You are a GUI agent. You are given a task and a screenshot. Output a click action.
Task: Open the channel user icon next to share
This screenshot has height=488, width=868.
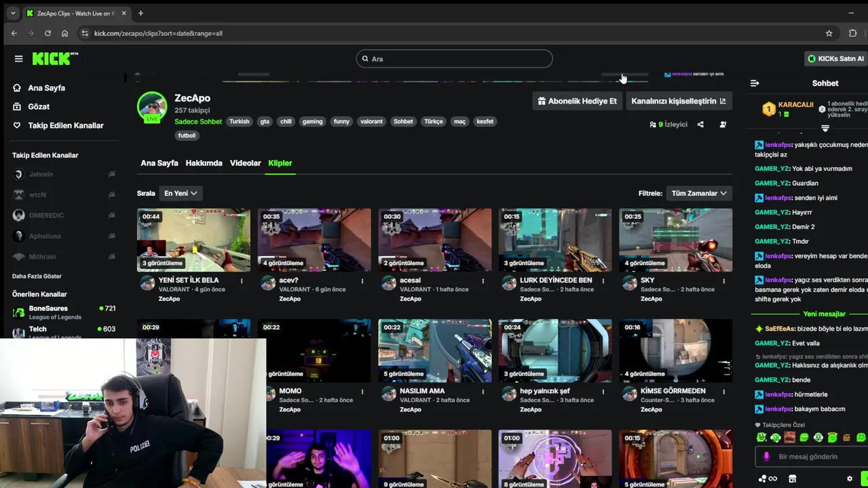[x=723, y=124]
